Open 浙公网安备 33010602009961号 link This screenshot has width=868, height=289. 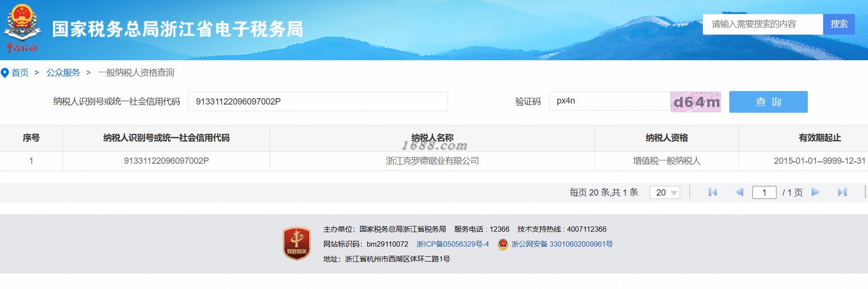(x=562, y=244)
